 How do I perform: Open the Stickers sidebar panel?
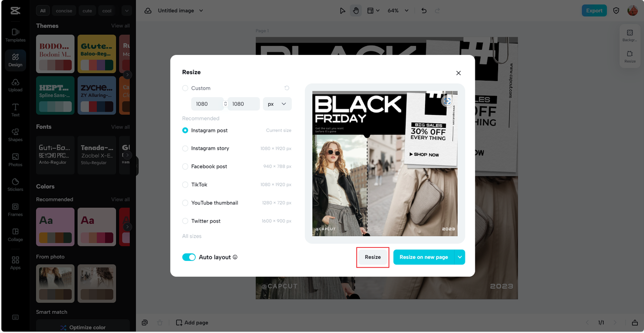pos(15,184)
